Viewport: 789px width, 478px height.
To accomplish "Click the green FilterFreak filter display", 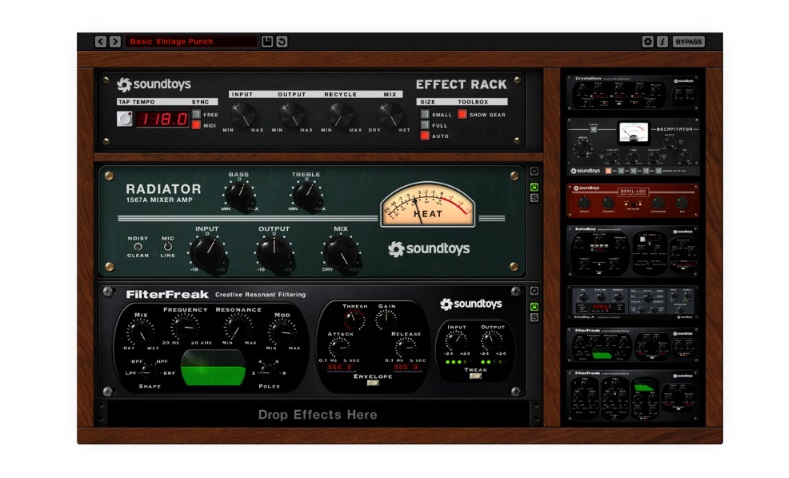I will pos(213,368).
